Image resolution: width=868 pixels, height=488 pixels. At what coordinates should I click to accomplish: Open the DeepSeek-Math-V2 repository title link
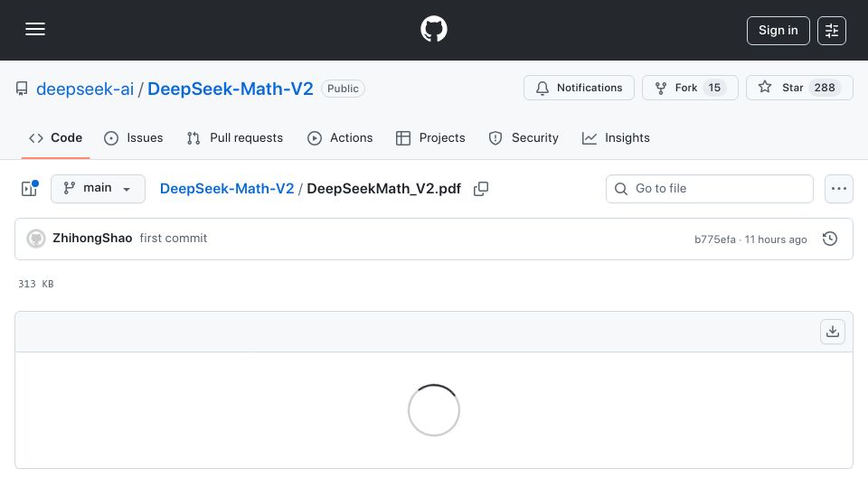(x=231, y=89)
